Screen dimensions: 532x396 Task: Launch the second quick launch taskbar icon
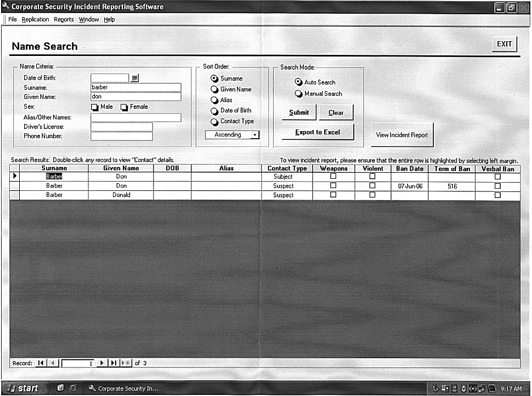click(73, 388)
